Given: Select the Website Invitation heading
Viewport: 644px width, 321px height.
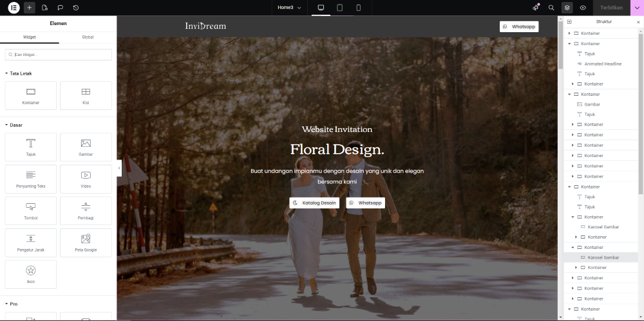Looking at the screenshot, I should [x=337, y=129].
